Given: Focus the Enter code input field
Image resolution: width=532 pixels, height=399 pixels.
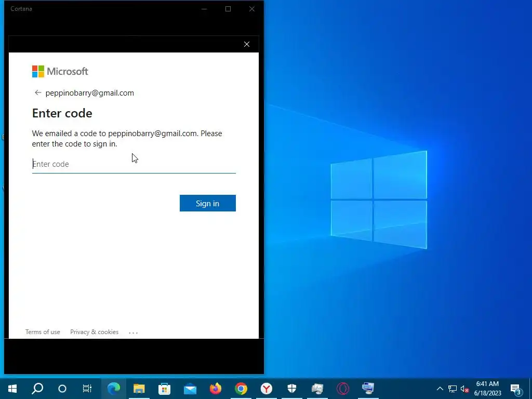Looking at the screenshot, I should 134,164.
